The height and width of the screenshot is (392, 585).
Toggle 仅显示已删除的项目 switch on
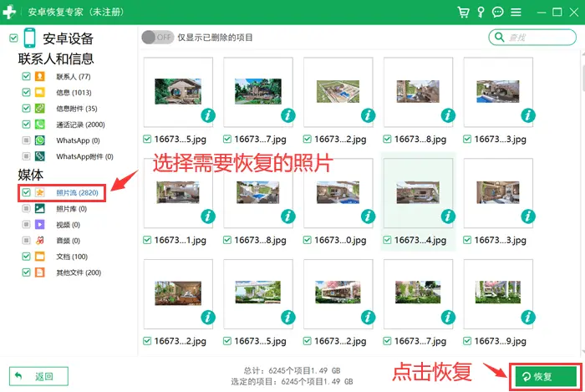157,38
